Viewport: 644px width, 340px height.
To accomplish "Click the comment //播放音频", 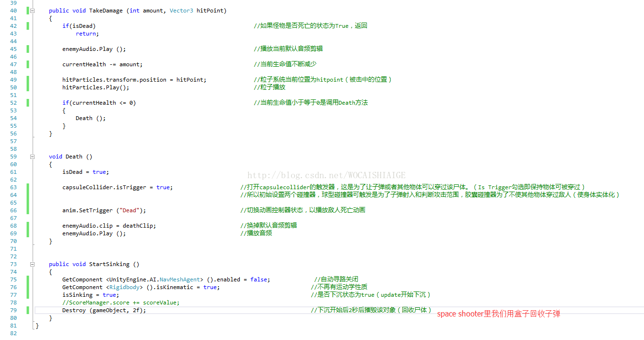I will tap(256, 233).
